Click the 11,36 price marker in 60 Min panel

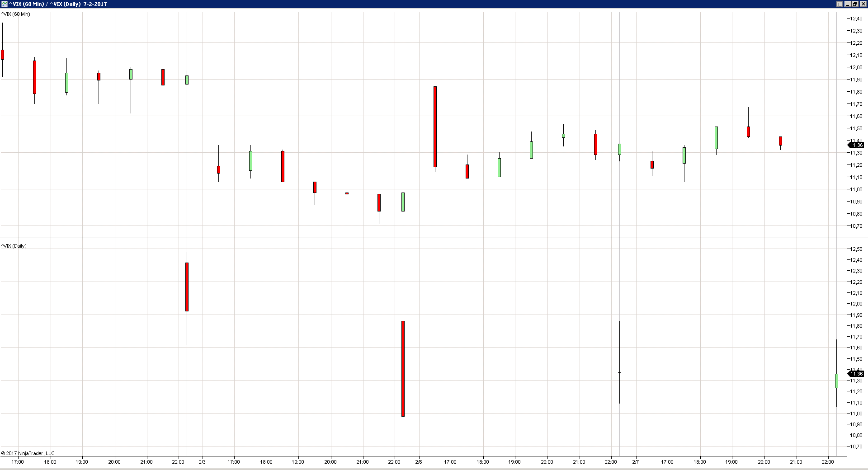pyautogui.click(x=855, y=145)
